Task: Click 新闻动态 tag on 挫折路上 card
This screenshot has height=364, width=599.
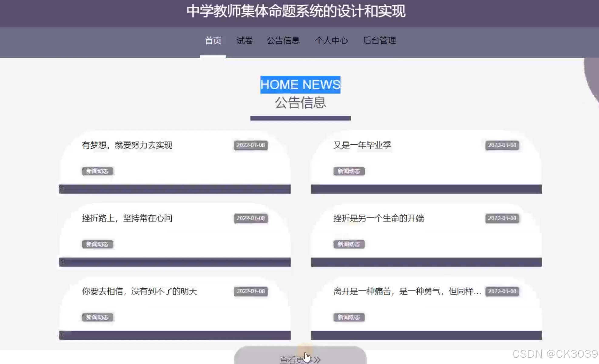Action: coord(97,244)
